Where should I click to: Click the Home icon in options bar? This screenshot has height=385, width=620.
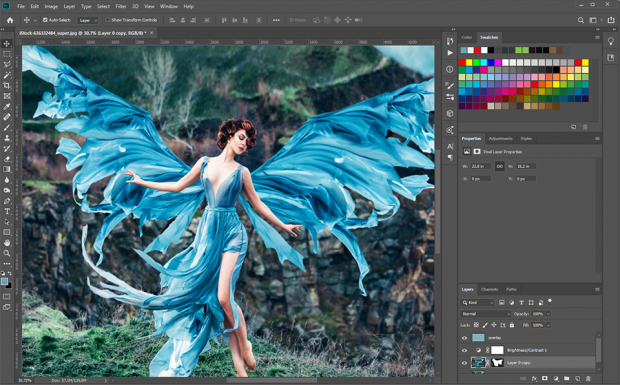[10, 20]
